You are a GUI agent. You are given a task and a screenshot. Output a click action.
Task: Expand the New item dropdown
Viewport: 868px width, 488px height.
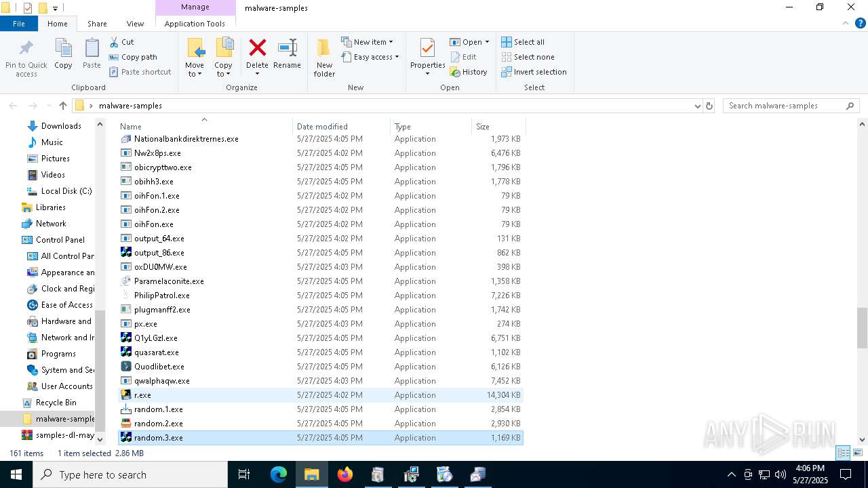tap(391, 42)
